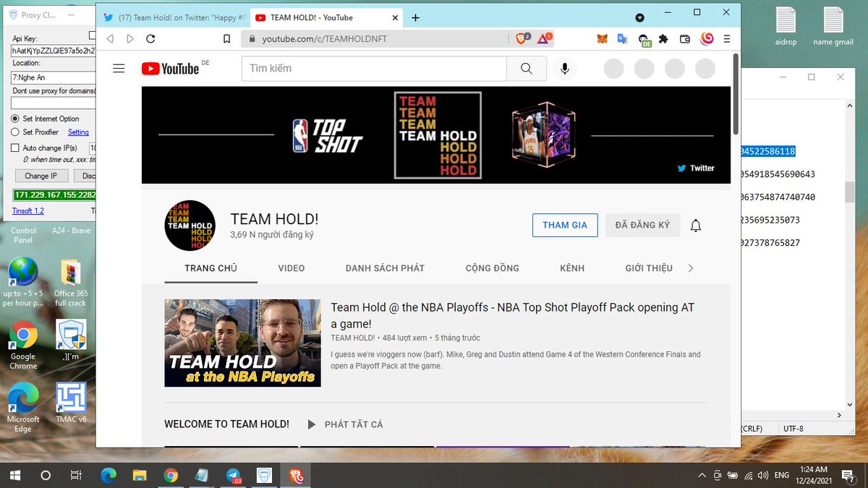This screenshot has width=868, height=488.
Task: Click the Api Key field in Proxy Client
Action: pos(53,51)
